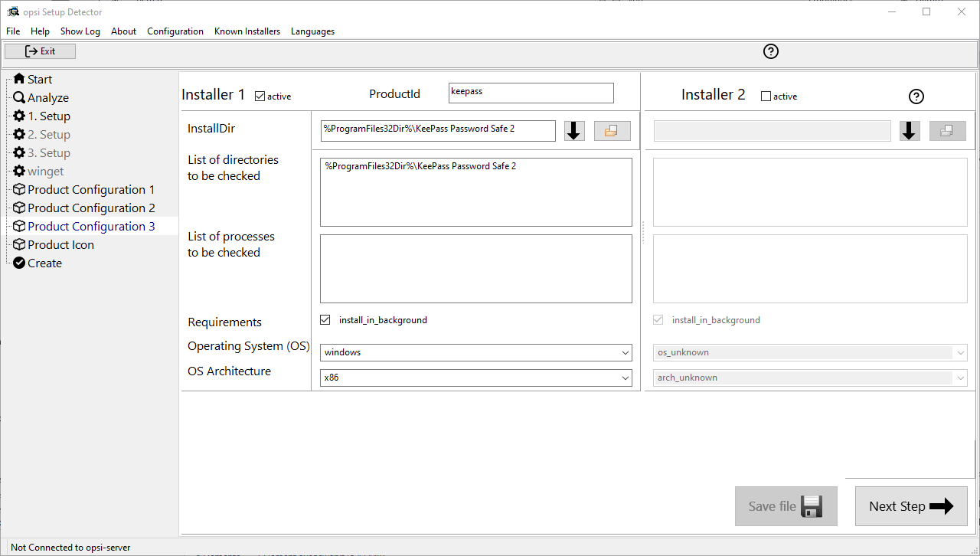
Task: Open the Show Log menu
Action: tap(80, 31)
